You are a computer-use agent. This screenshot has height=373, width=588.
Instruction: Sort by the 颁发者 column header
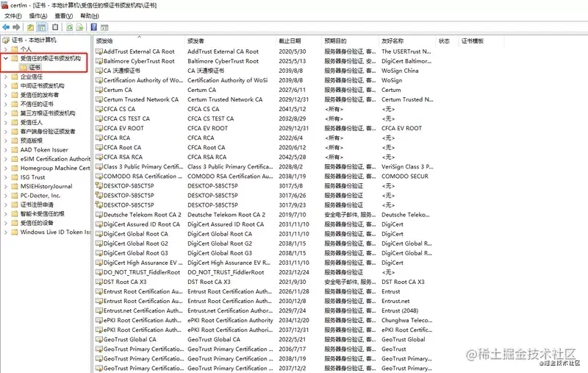coord(231,40)
